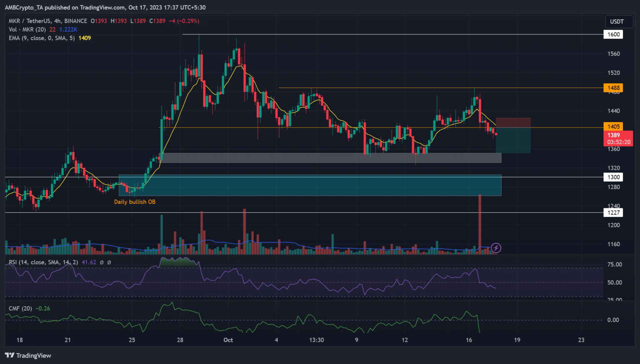
Task: Click the purple lightning bolt icon
Action: coord(496,248)
